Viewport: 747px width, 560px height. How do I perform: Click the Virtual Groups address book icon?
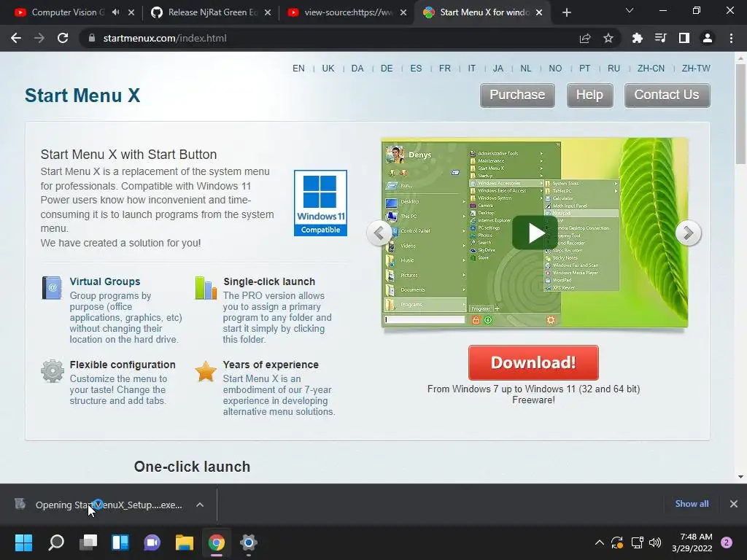pyautogui.click(x=52, y=287)
